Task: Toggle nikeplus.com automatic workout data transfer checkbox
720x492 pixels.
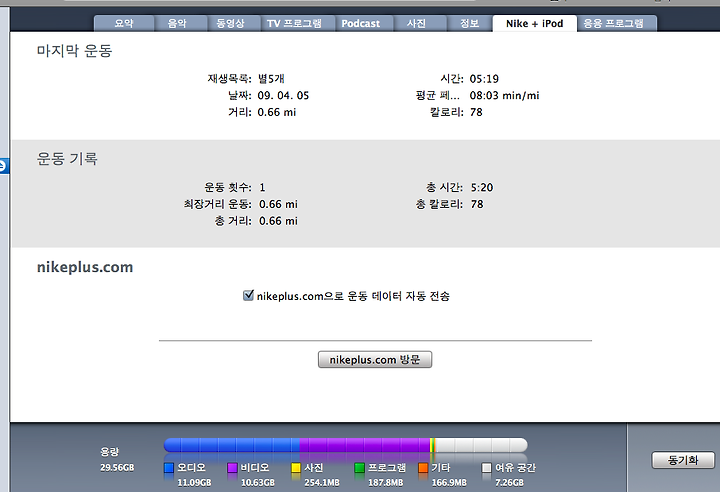Action: (248, 295)
